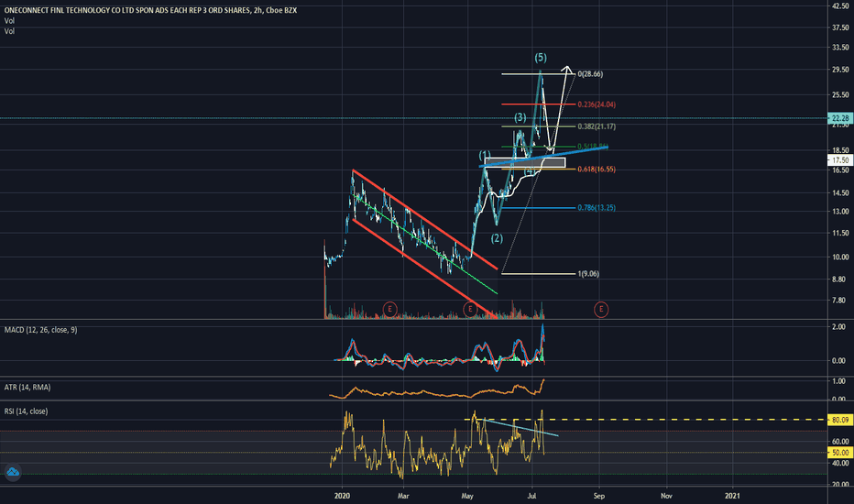Click the 0.236(24.04) Fibonacci level label
Image resolution: width=854 pixels, height=504 pixels.
(x=597, y=104)
